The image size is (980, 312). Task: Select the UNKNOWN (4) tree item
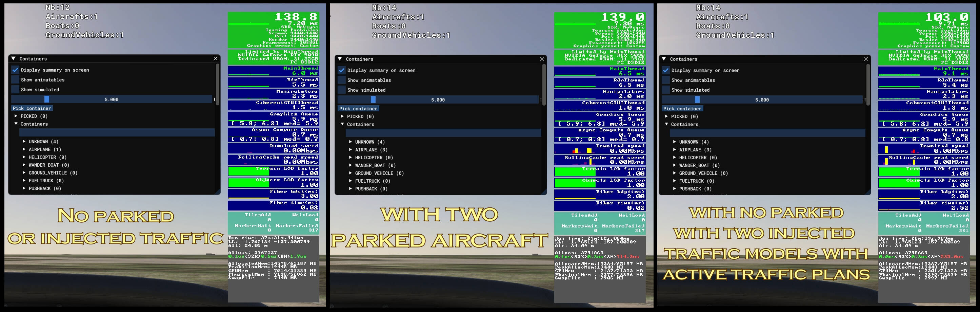point(43,141)
